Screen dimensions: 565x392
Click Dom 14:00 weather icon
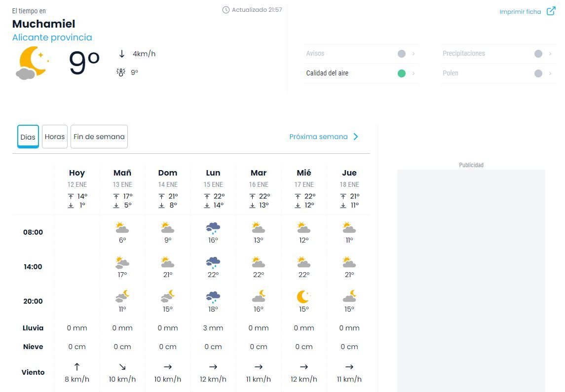pyautogui.click(x=168, y=262)
